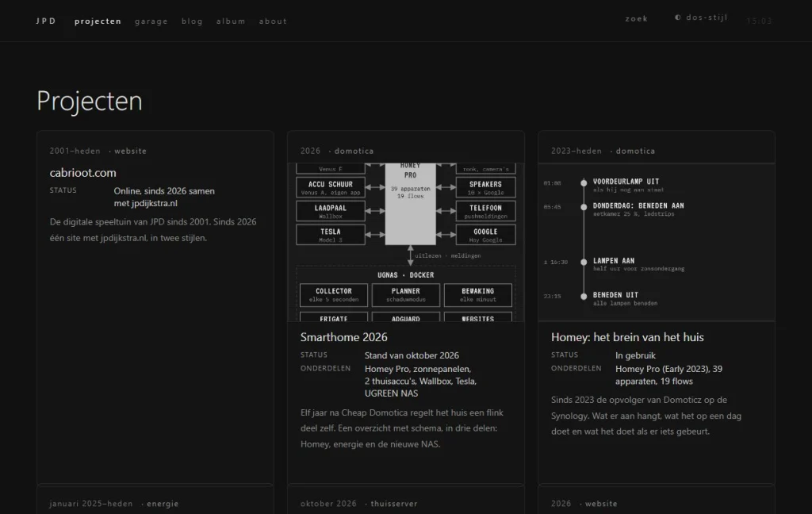This screenshot has height=514, width=812.
Task: Click the 'thuisserver' tag on bottom card
Action: [394, 504]
